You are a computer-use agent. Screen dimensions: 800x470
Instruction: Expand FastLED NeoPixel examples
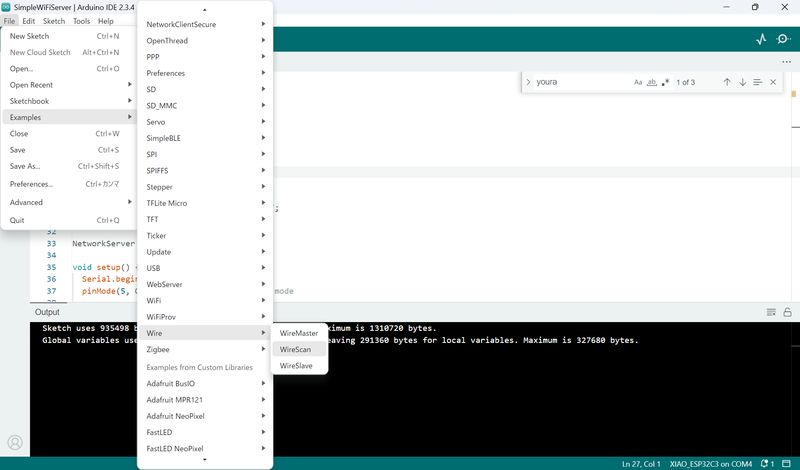[205, 448]
